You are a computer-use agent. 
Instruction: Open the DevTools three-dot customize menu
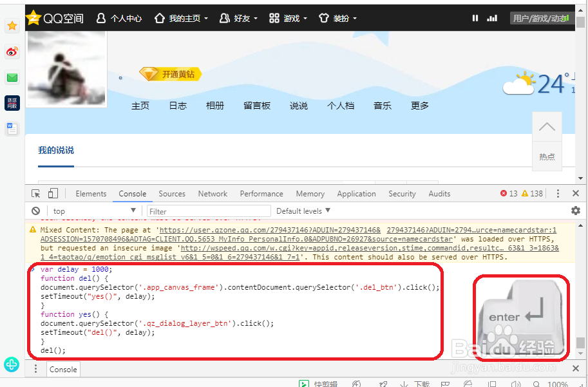(558, 193)
